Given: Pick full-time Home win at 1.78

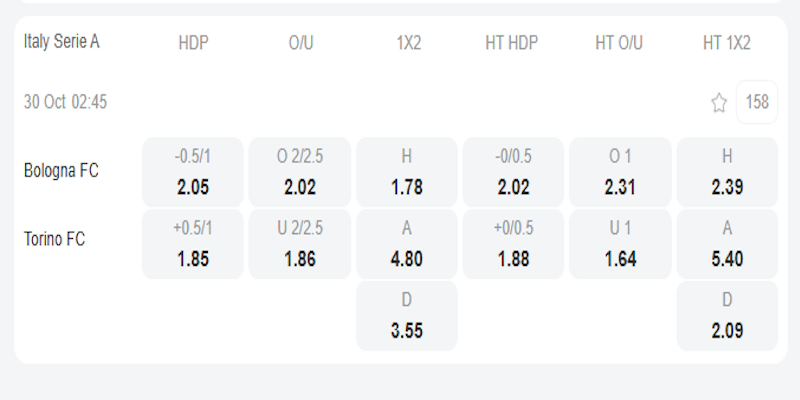Looking at the screenshot, I should point(407,171).
